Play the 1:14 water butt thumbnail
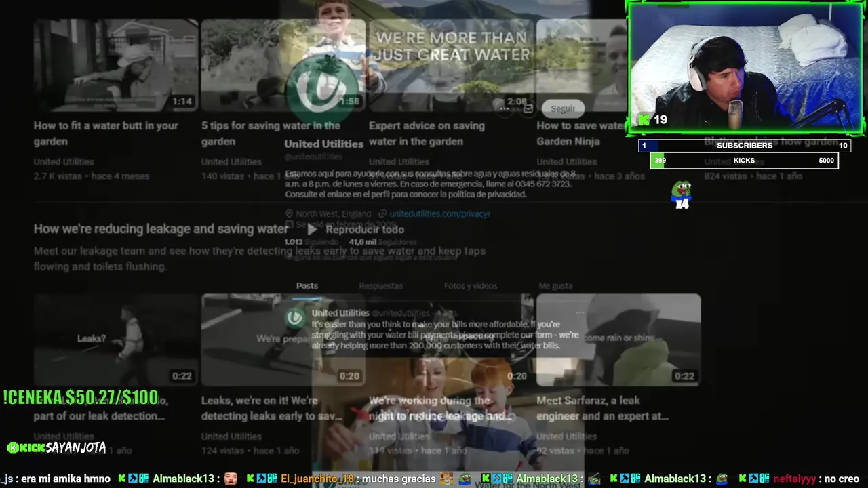The width and height of the screenshot is (868, 488). [x=116, y=65]
